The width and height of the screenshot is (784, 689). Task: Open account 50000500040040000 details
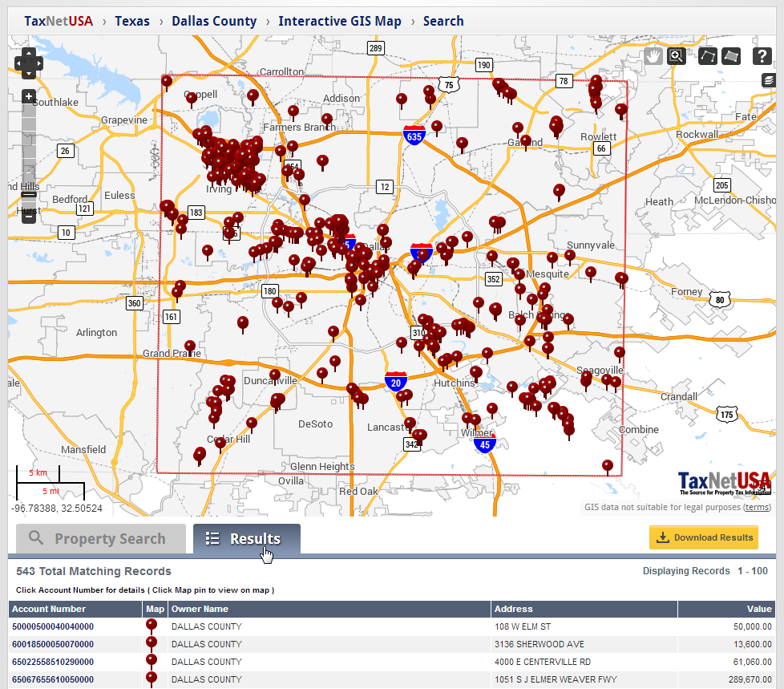pyautogui.click(x=53, y=626)
